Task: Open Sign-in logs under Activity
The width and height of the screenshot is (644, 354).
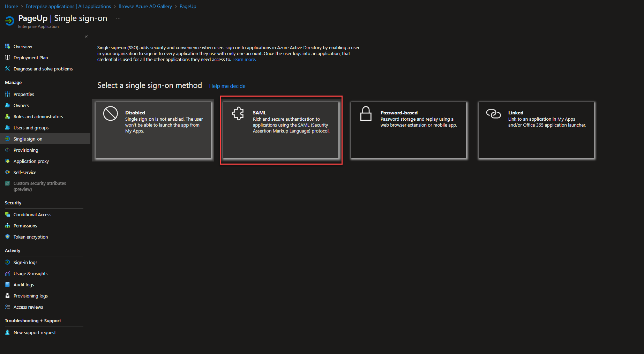Action: (25, 262)
